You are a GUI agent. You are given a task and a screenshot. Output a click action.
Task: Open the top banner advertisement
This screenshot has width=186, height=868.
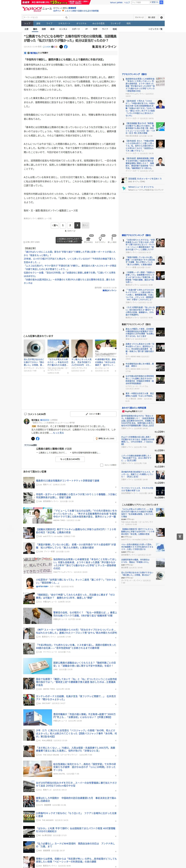pyautogui.click(x=56, y=2)
